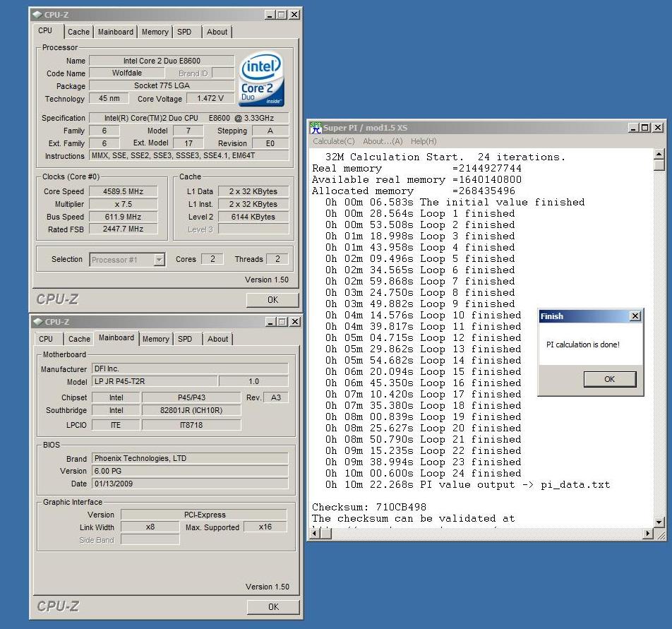Viewport: 672px width, 629px height.
Task: Click OK in the top CPU-Z window
Action: (x=272, y=300)
